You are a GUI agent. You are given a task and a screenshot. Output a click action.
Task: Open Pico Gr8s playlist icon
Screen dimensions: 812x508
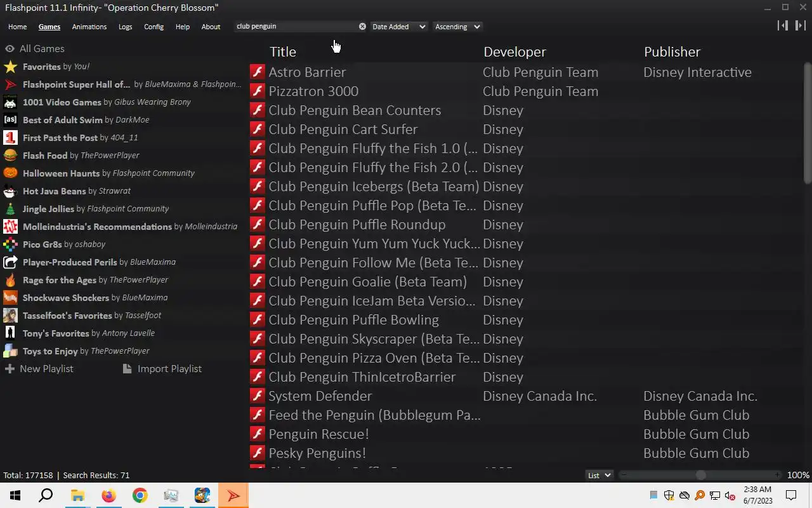pos(10,244)
